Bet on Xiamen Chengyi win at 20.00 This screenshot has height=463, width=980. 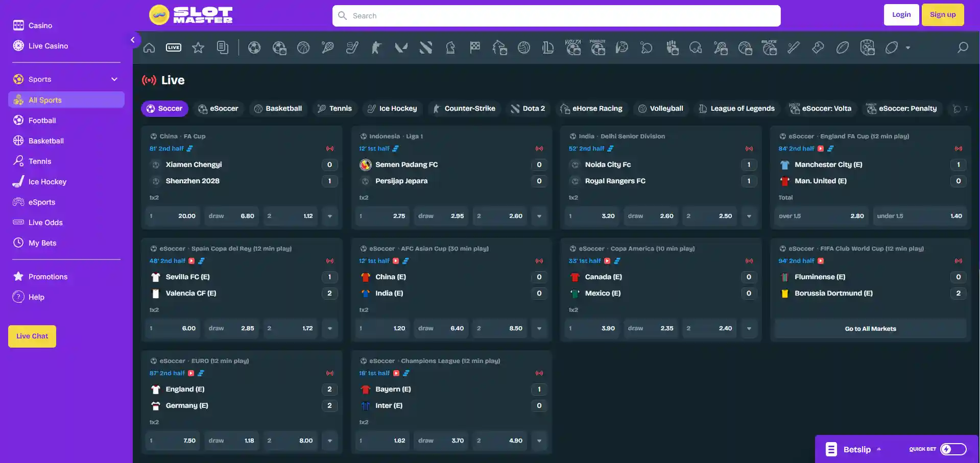(173, 216)
